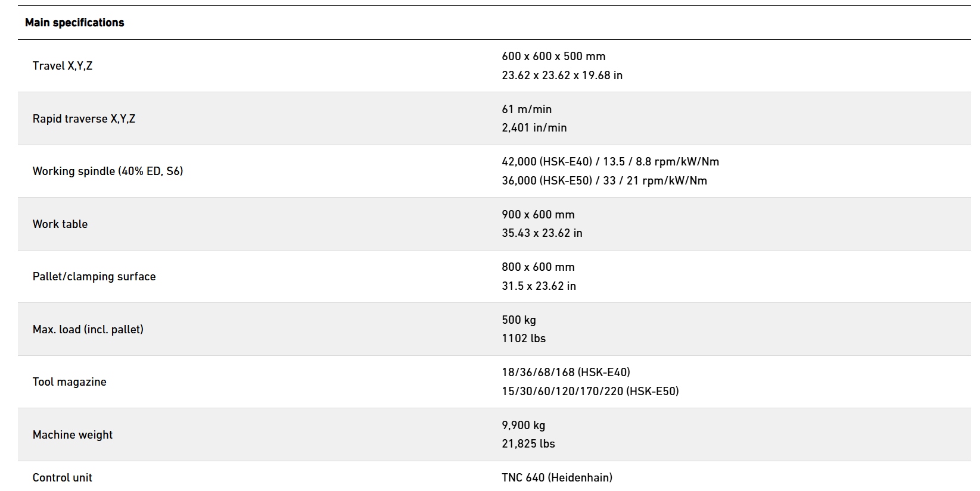Select the Travel X,Y,Z row label
Screen dimensions: 980x491
63,66
